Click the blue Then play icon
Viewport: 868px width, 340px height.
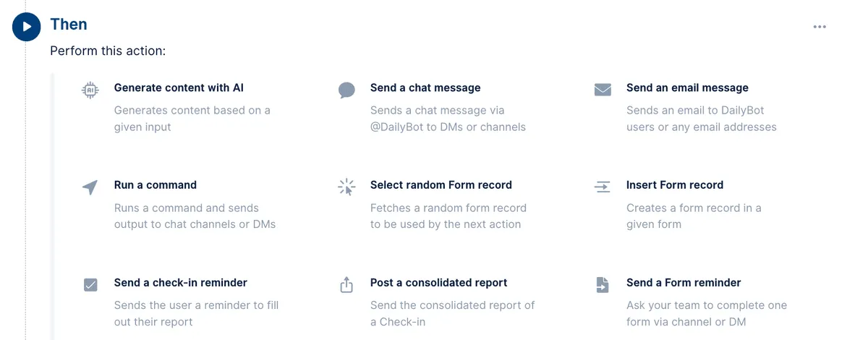[x=27, y=27]
